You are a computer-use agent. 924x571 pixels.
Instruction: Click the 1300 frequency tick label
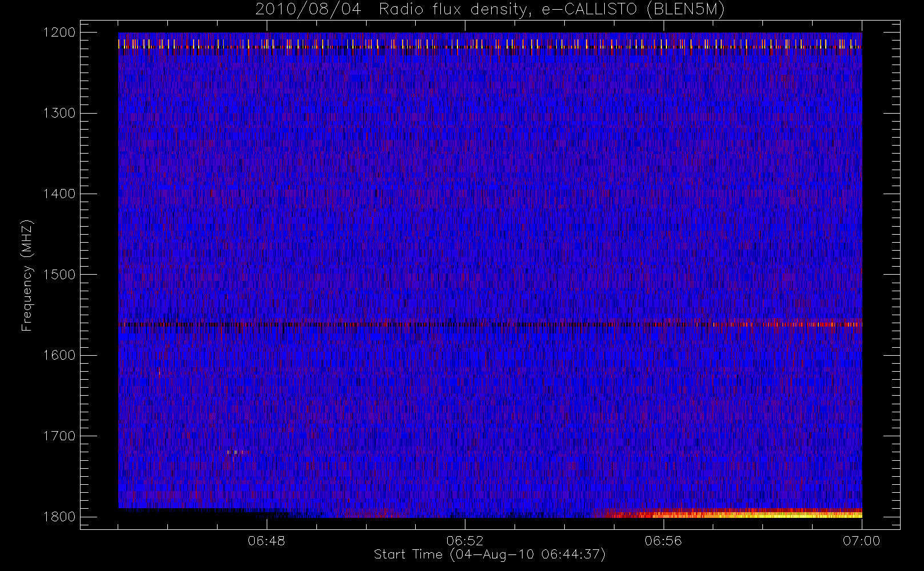point(59,113)
